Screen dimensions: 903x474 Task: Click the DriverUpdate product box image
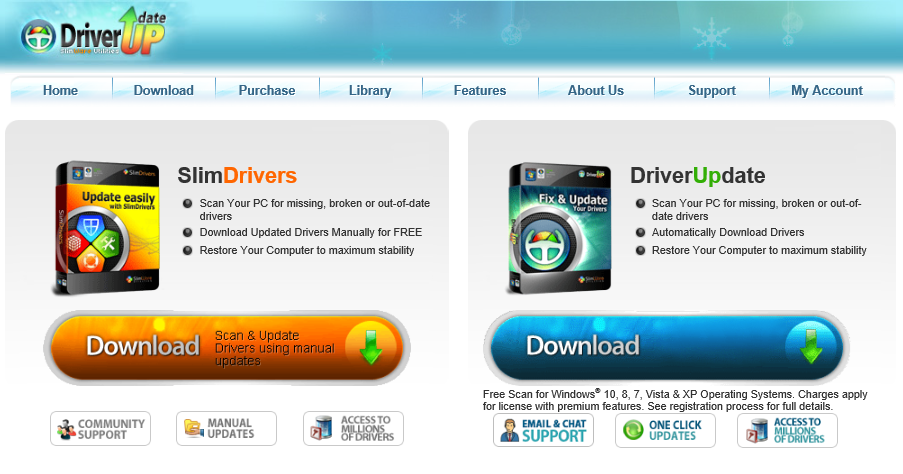560,228
